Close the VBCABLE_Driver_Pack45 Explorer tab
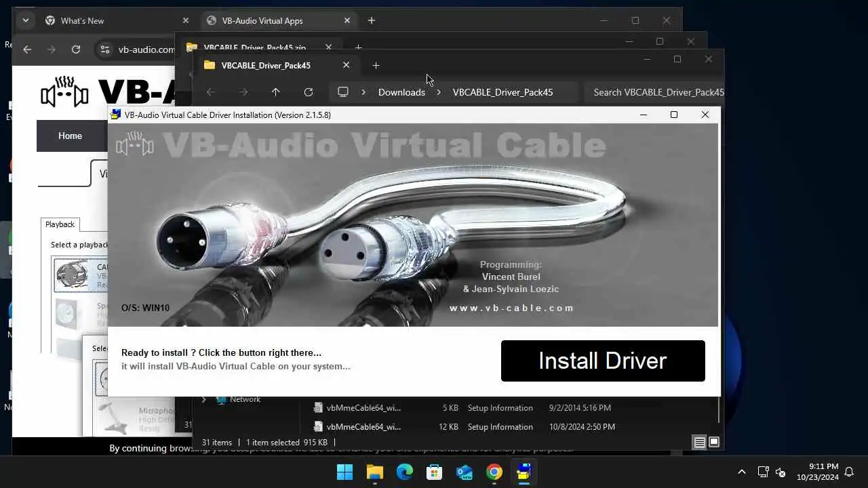Screen dimensions: 868x488 click(x=346, y=65)
